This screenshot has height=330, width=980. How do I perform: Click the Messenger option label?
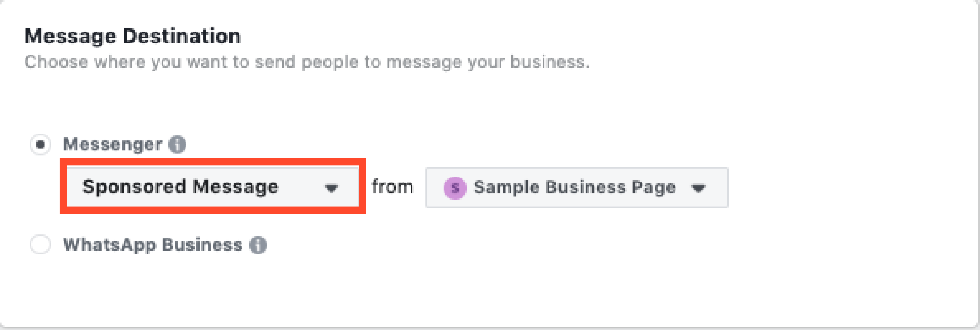click(x=113, y=144)
